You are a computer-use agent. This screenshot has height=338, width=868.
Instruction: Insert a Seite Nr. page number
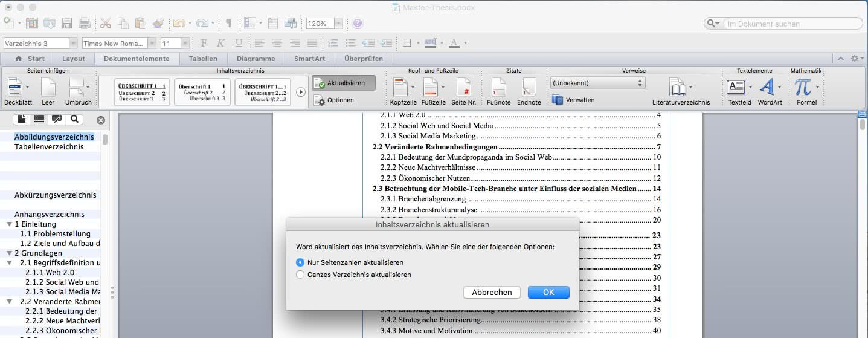[463, 88]
